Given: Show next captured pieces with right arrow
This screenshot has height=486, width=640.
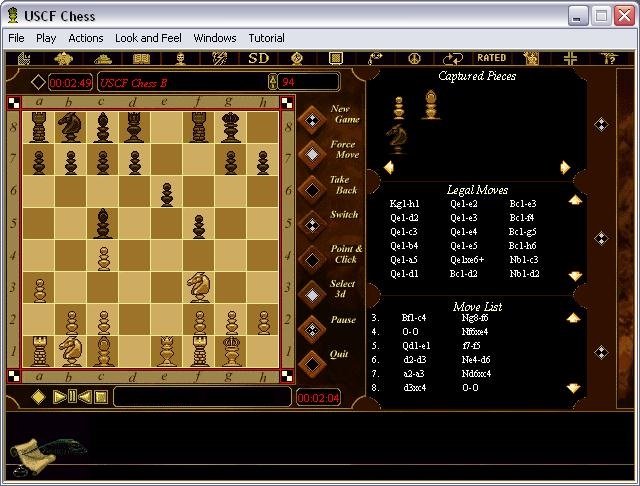Looking at the screenshot, I should click(565, 168).
